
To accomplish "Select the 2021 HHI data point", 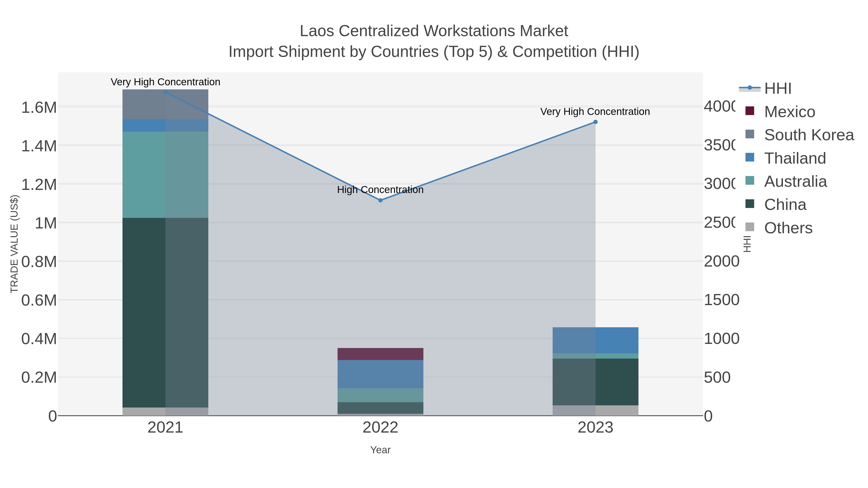I will [x=165, y=92].
